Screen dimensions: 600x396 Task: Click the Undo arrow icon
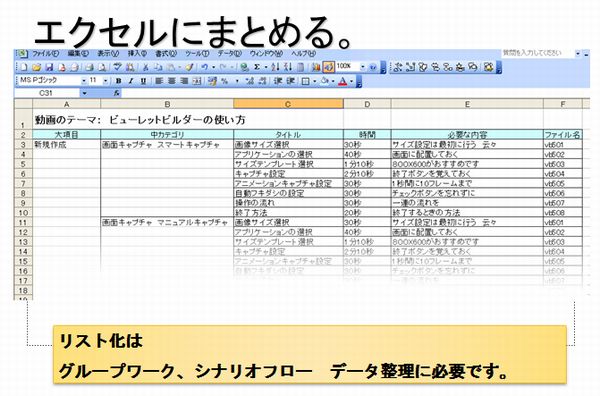205,67
